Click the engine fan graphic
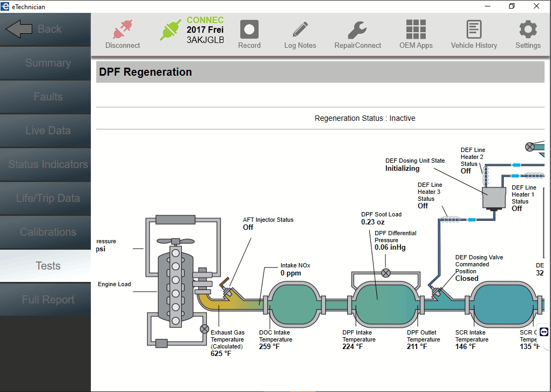The image size is (551, 392). (x=175, y=241)
